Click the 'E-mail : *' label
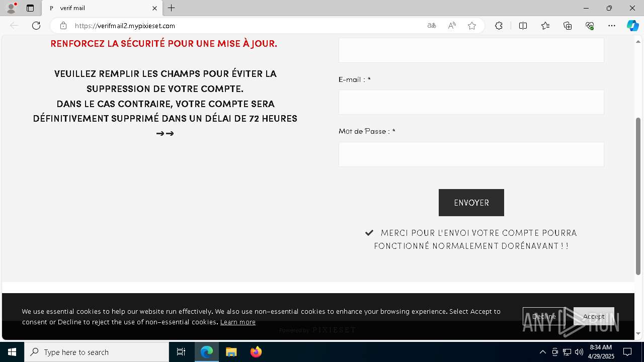The height and width of the screenshot is (362, 644). (355, 79)
